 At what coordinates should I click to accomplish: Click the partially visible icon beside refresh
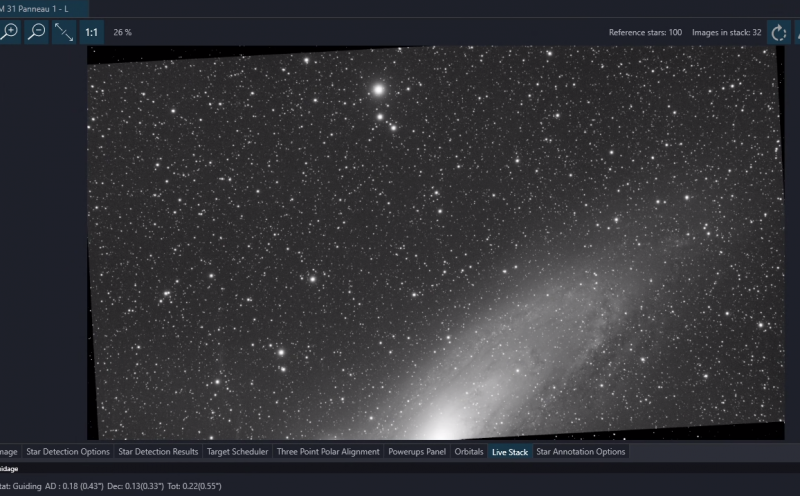point(797,33)
